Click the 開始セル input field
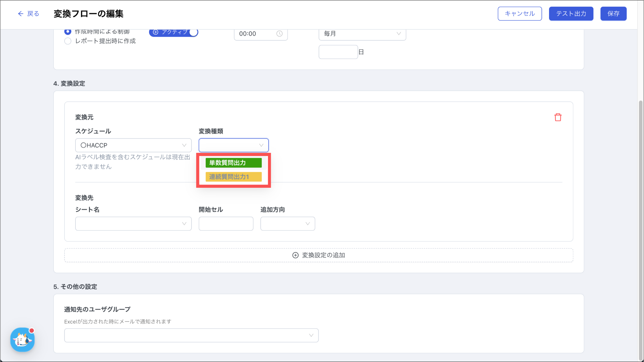Viewport: 644px width, 362px height. (x=226, y=224)
